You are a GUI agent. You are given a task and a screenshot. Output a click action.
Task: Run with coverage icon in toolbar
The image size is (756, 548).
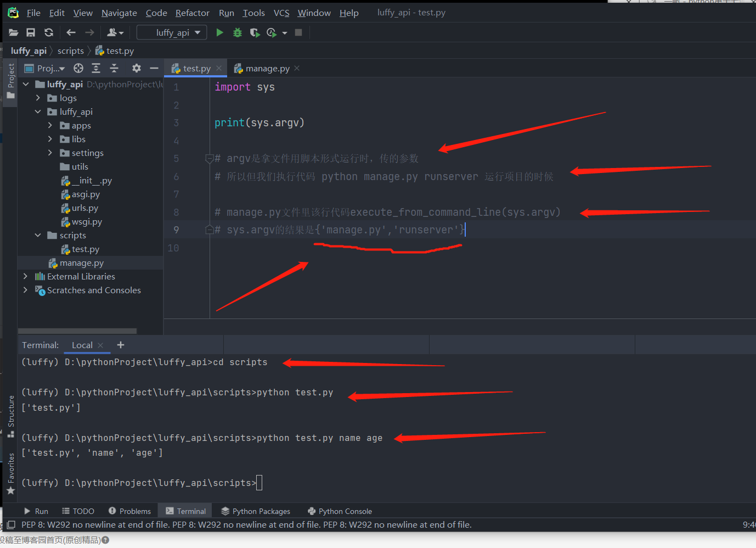[x=255, y=32]
